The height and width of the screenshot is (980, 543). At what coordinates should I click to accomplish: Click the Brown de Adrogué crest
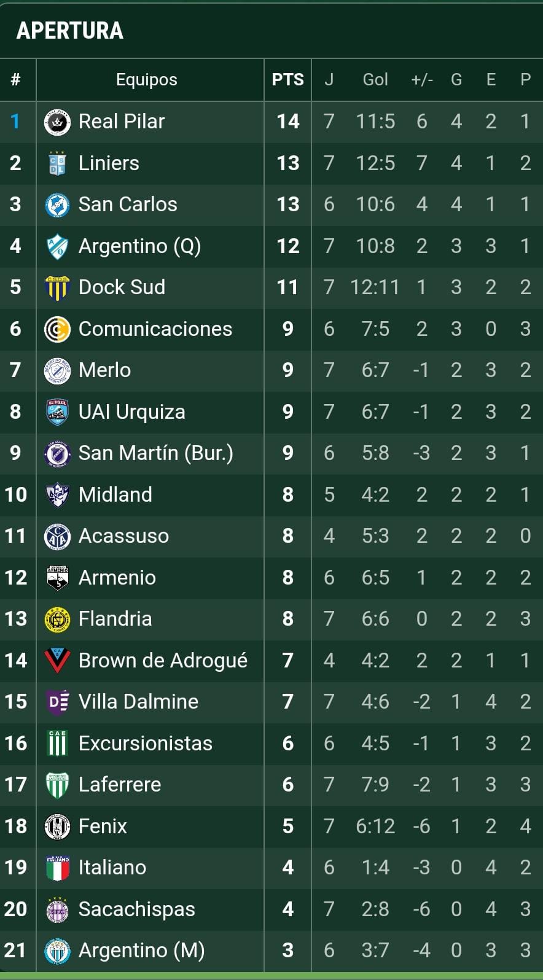(57, 660)
